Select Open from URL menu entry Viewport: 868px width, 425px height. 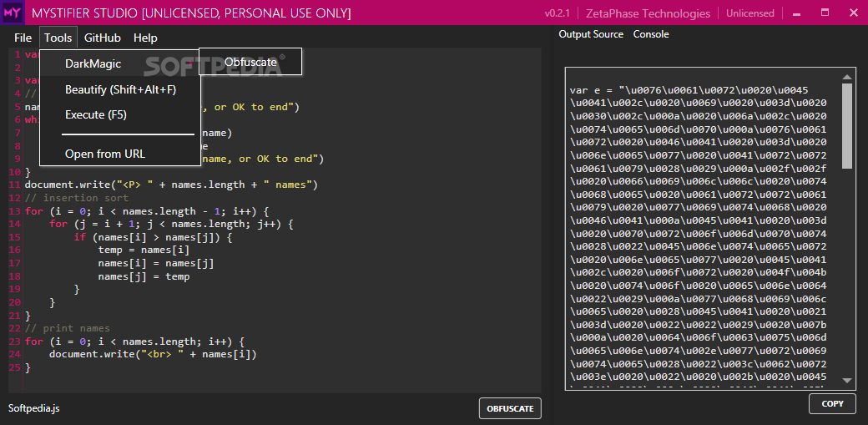[x=120, y=154]
